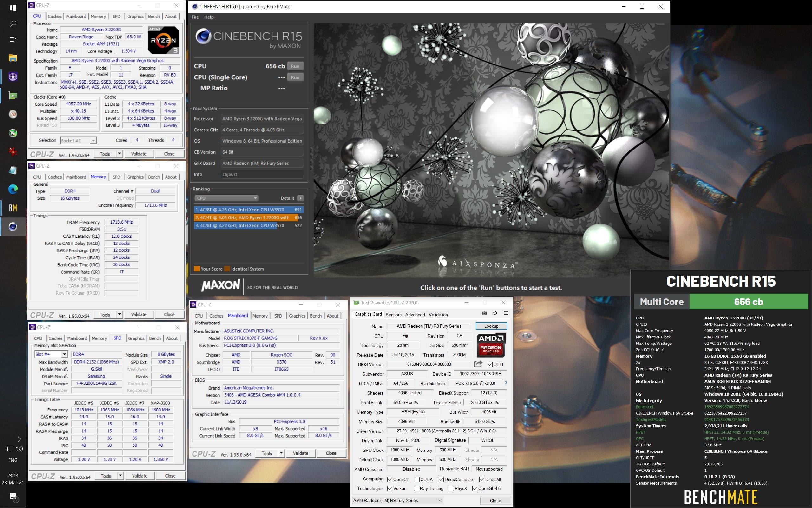Toggle the DirectML checkbox
The image size is (812, 508).
tap(481, 479)
